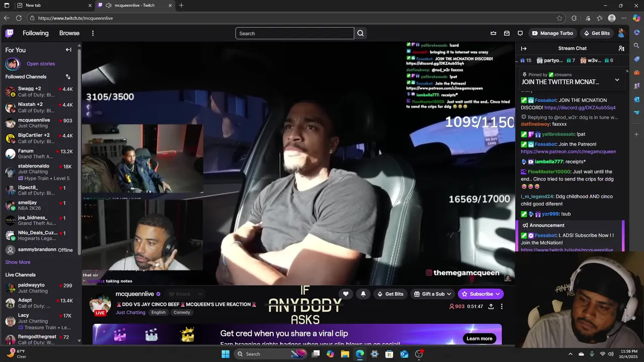Screen dimensions: 644x362
Task: Open the Copilot sidebar icon
Action: point(636,18)
